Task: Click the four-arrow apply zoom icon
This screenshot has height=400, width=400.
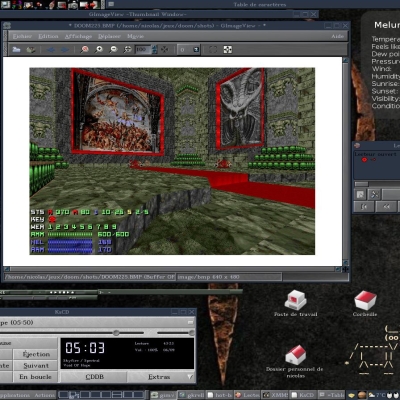Action: [165, 50]
